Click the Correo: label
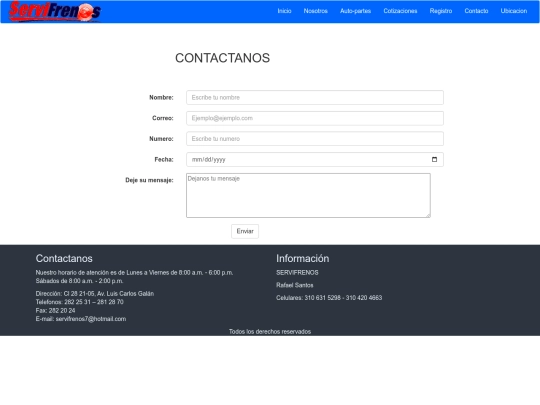The height and width of the screenshot is (405, 540). [x=163, y=118]
